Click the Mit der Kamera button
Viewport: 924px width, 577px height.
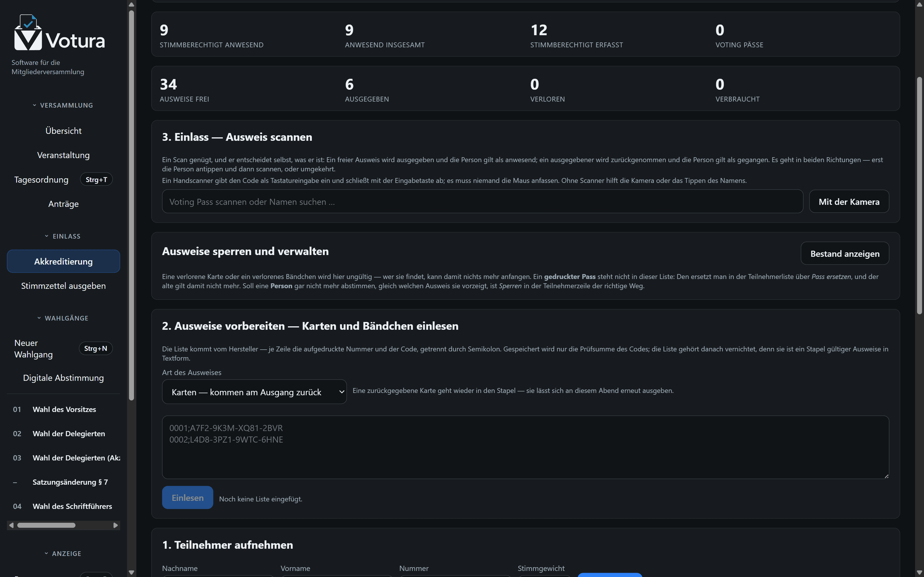(849, 201)
